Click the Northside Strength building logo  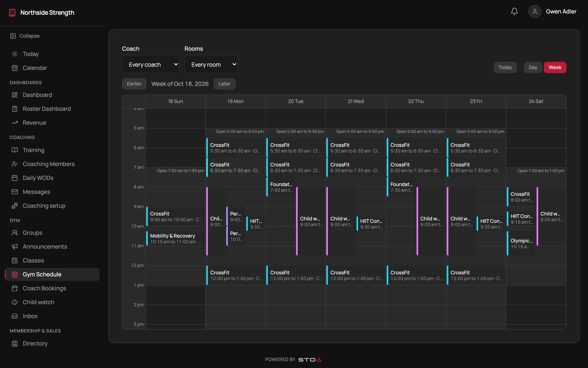[12, 13]
